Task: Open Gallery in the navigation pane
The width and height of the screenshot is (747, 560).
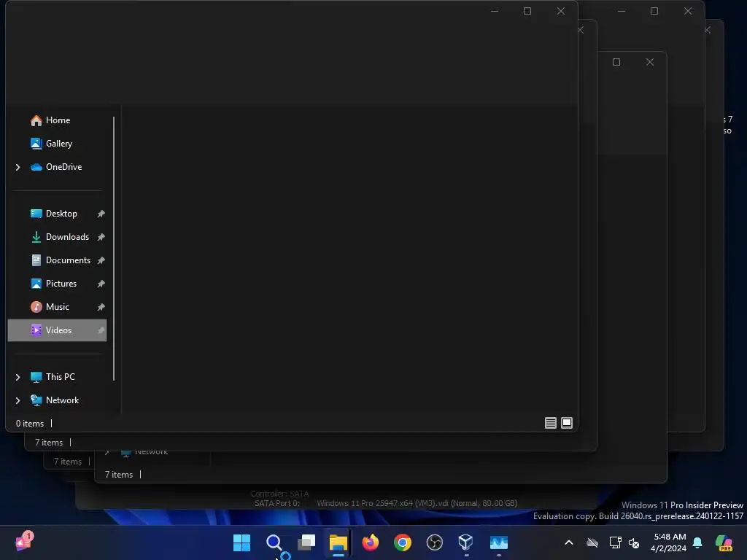Action: [x=58, y=144]
